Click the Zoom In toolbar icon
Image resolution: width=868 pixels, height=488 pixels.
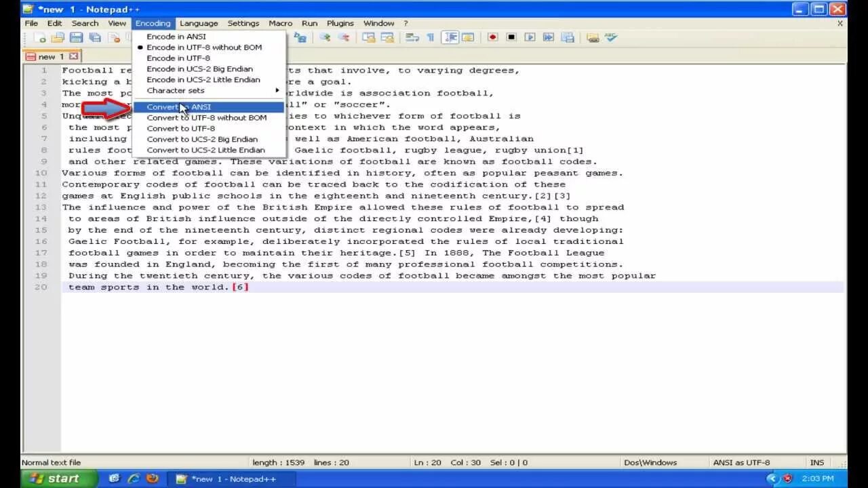pos(325,37)
